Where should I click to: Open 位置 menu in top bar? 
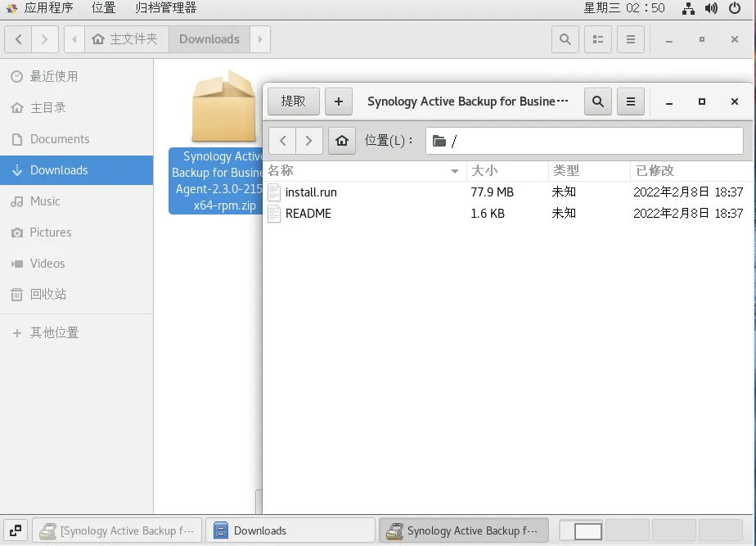pyautogui.click(x=103, y=7)
